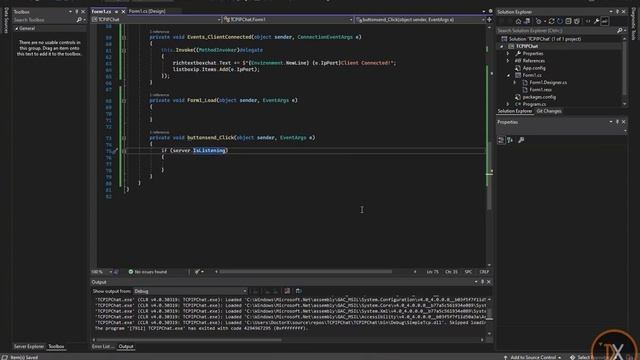
Task: Select Form1.resx in Solution Explorer
Action: pos(540,90)
